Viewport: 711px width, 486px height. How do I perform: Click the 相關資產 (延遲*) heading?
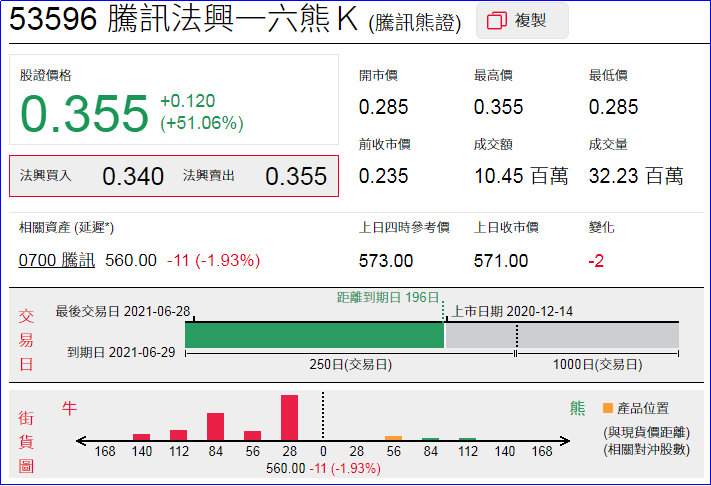66,227
